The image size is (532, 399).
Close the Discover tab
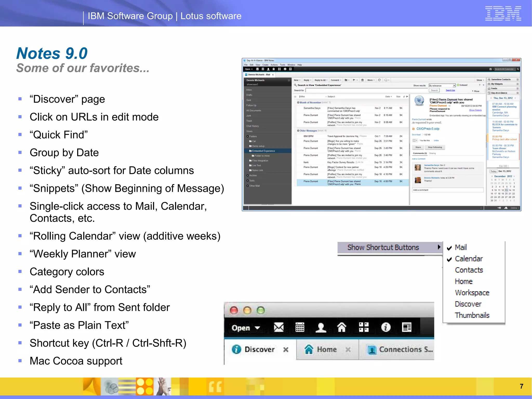tap(286, 350)
